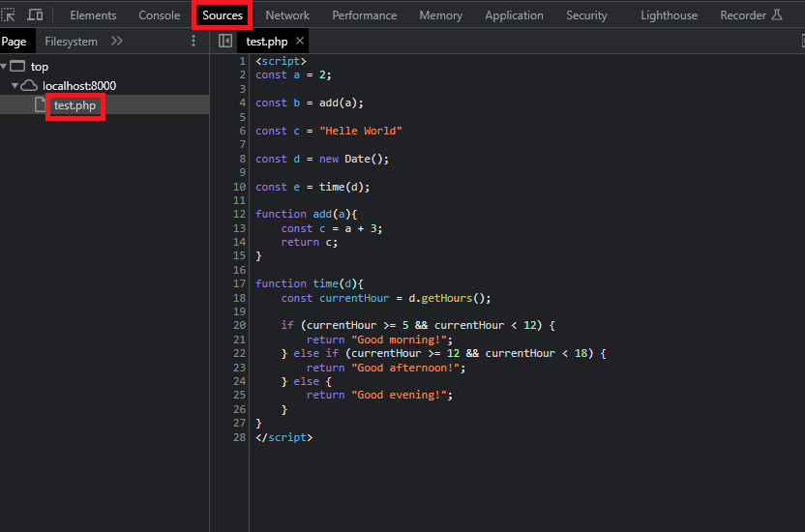805x532 pixels.
Task: Click the frame icon beside top
Action: [x=17, y=67]
